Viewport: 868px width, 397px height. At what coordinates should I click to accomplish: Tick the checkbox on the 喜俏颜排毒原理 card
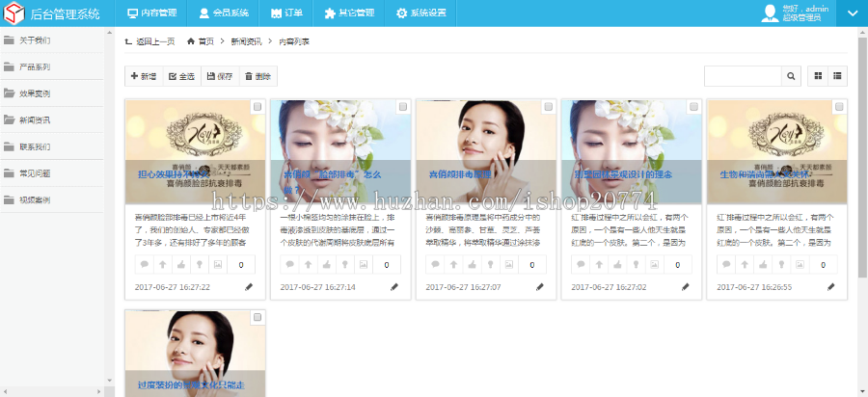tap(549, 107)
